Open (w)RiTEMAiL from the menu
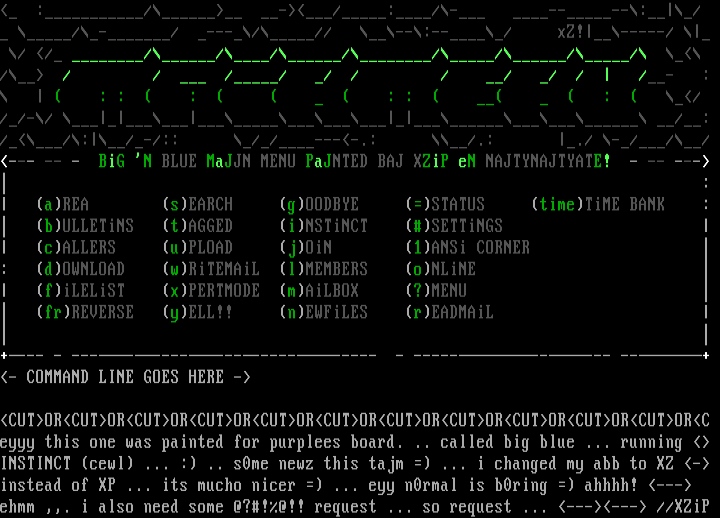This screenshot has height=518, width=720. [x=210, y=269]
